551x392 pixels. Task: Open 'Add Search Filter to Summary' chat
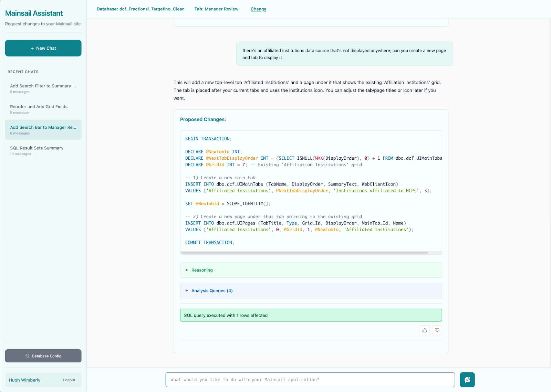click(x=43, y=88)
